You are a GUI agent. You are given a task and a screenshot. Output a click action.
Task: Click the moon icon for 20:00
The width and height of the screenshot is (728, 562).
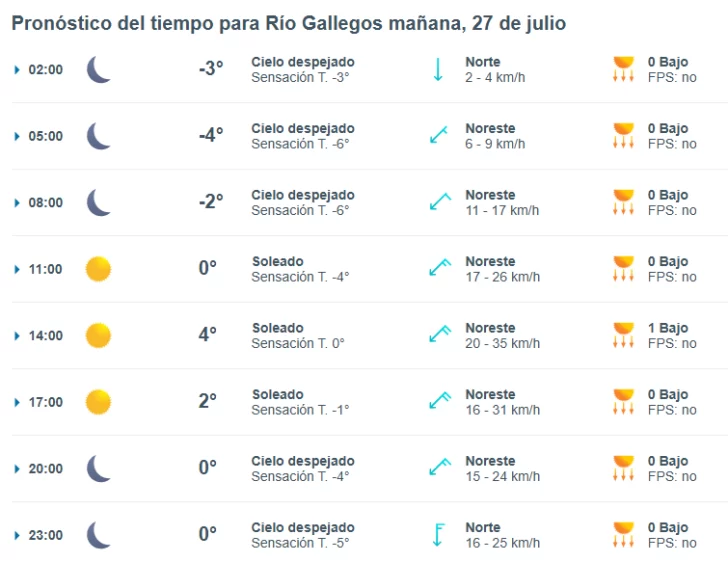(x=98, y=468)
